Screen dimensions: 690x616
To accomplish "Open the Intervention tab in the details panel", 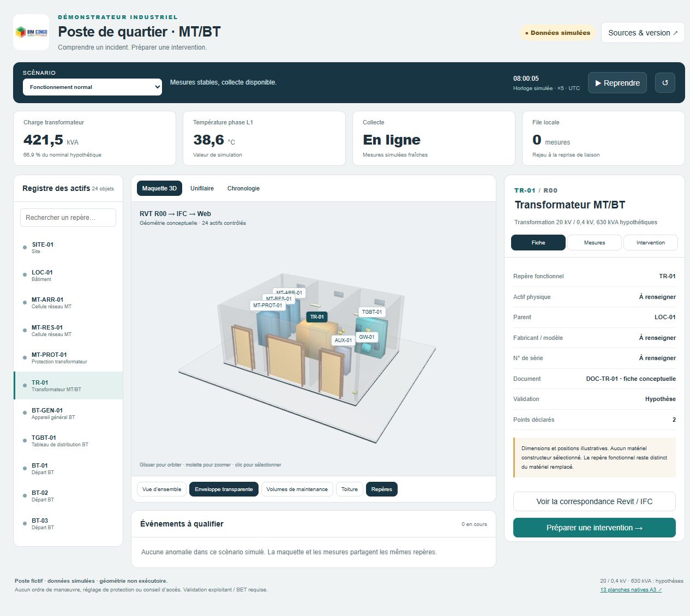I will pos(650,243).
